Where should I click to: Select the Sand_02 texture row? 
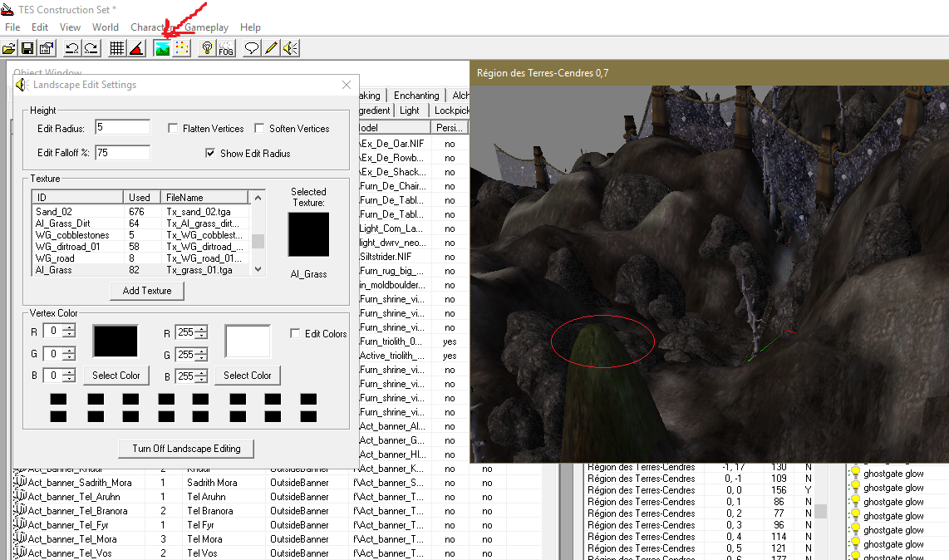pyautogui.click(x=141, y=212)
